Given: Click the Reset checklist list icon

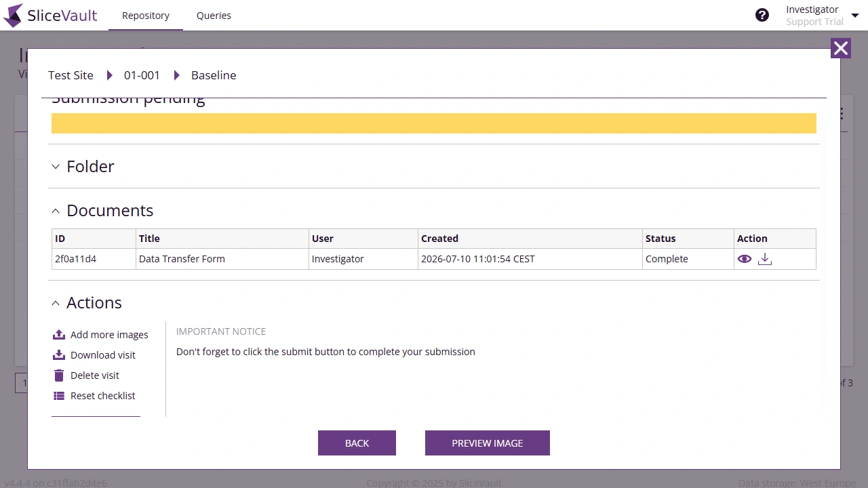Looking at the screenshot, I should (59, 396).
